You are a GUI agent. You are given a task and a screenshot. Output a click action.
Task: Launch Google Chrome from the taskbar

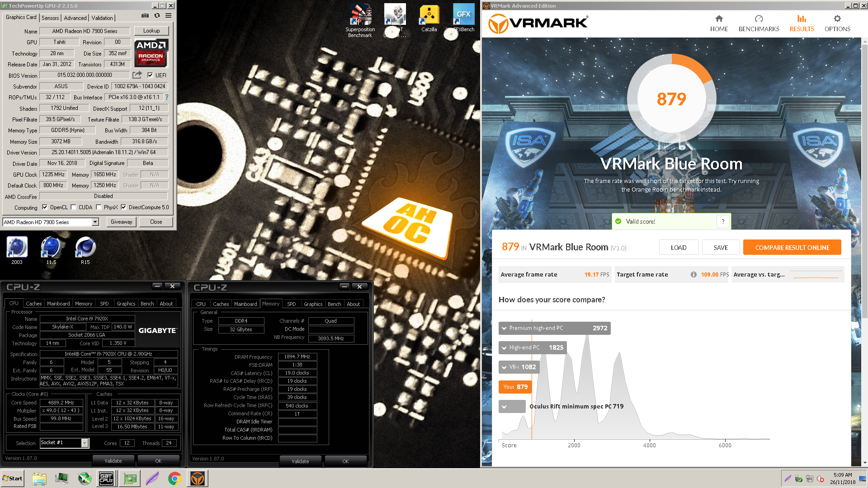pos(175,479)
